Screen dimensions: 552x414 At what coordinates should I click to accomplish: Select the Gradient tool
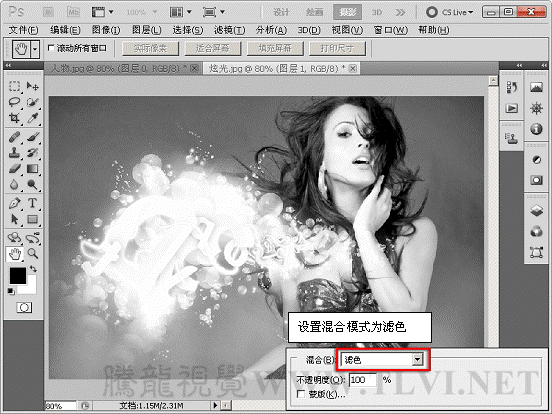[x=32, y=169]
